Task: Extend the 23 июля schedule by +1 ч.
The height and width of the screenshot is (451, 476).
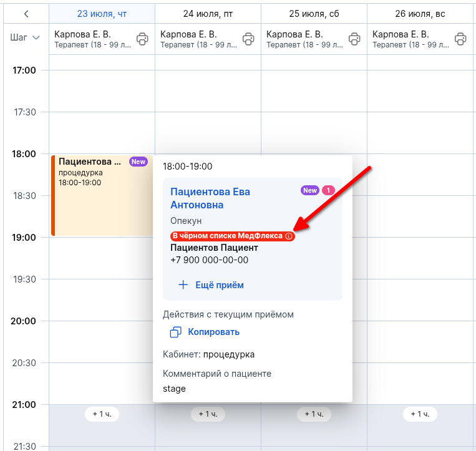Action: (x=102, y=414)
